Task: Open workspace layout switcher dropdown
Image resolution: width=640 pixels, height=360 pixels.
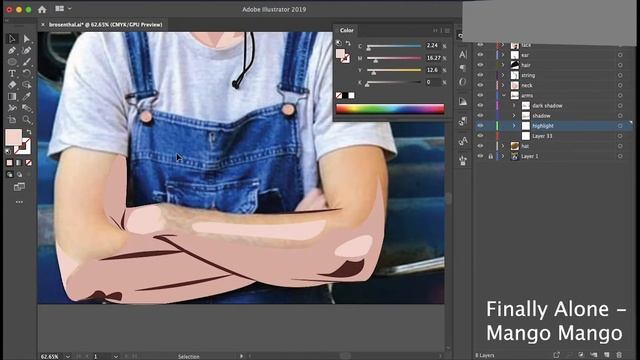Action: (63, 9)
